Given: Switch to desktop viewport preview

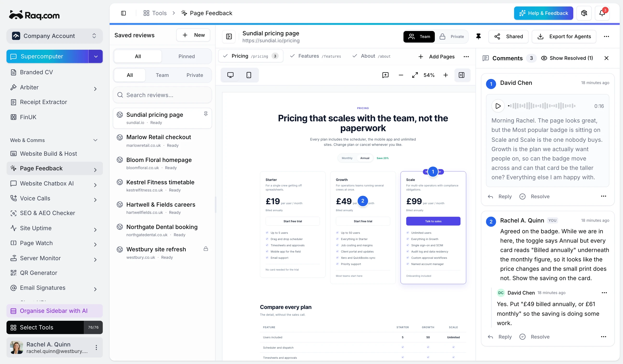Looking at the screenshot, I should click(230, 75).
